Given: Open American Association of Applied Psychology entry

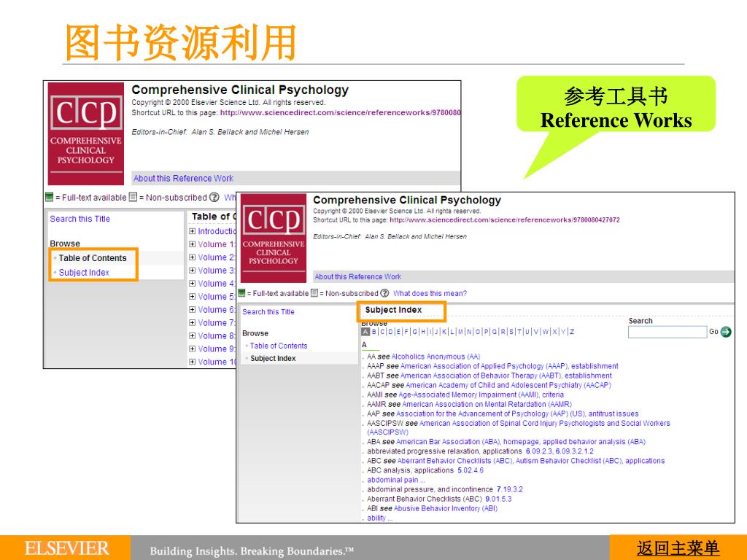Looking at the screenshot, I should [x=509, y=366].
